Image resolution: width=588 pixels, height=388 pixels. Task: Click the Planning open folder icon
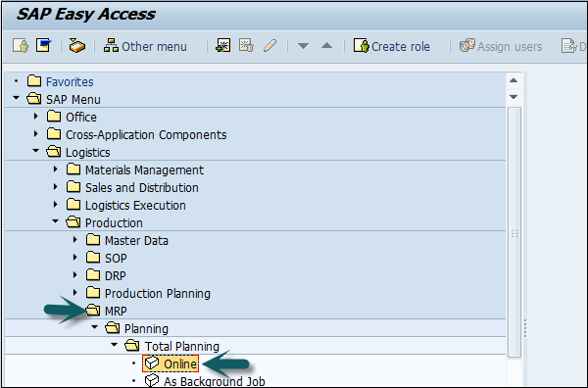click(113, 328)
